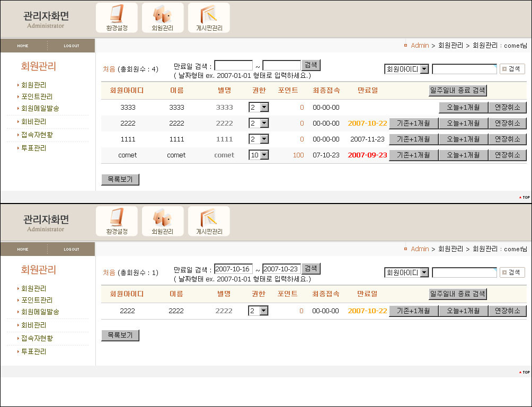Viewport: 532px width, 407px height.
Task: Click LOGOUT in the upper navigation bar
Action: (71, 46)
